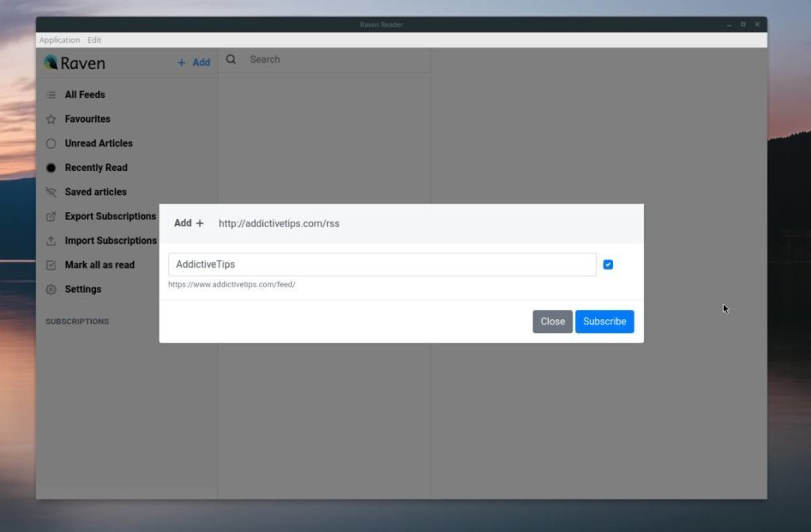811x532 pixels.
Task: Select the Favourites star icon
Action: click(x=51, y=119)
